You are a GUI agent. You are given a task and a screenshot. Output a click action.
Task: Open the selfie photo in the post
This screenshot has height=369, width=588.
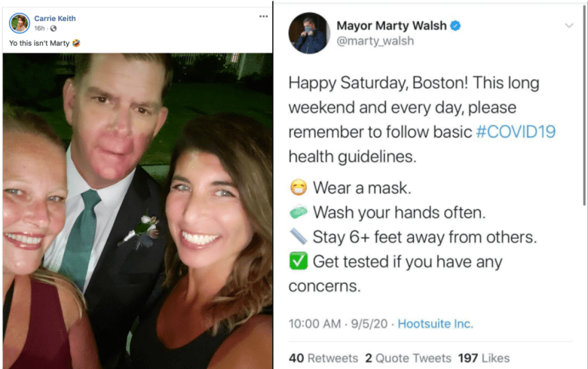138,211
